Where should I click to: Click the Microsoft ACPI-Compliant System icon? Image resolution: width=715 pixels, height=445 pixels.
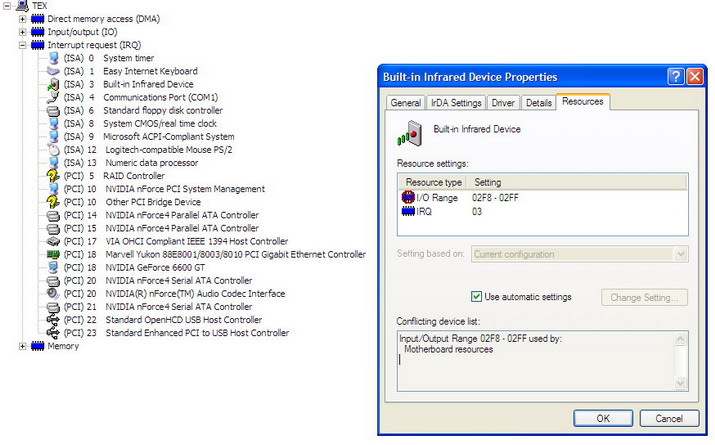(53, 136)
